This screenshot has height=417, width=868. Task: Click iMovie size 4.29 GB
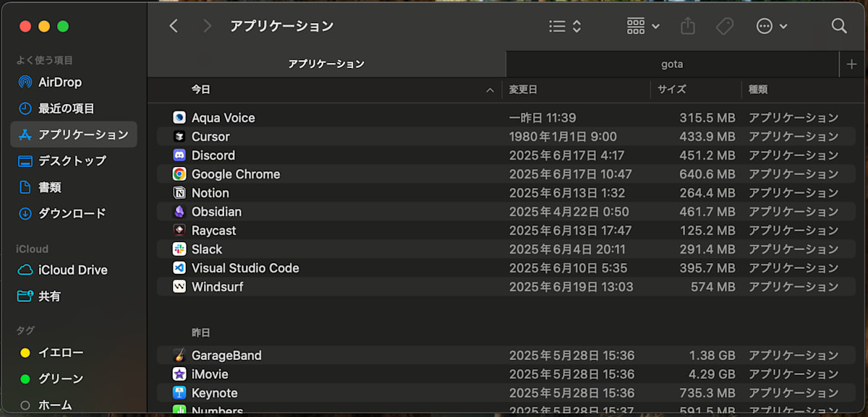coord(712,374)
